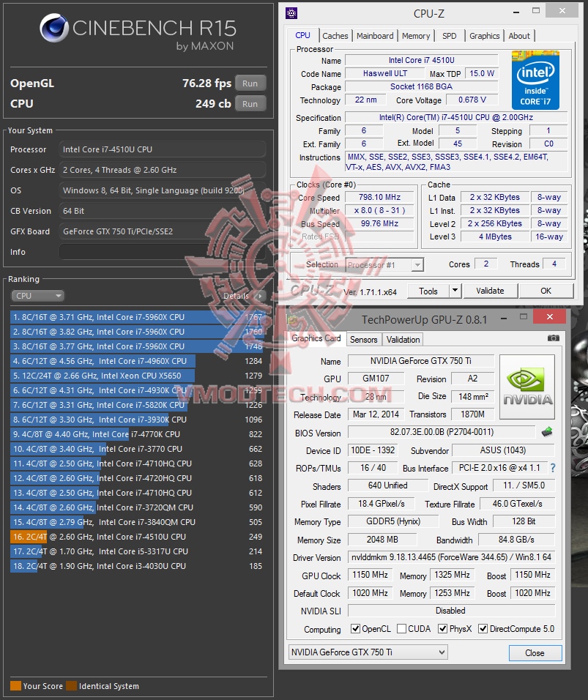This screenshot has height=700, width=588.
Task: Toggle the OpenCL checkbox in GPU-Z
Action: (x=355, y=628)
